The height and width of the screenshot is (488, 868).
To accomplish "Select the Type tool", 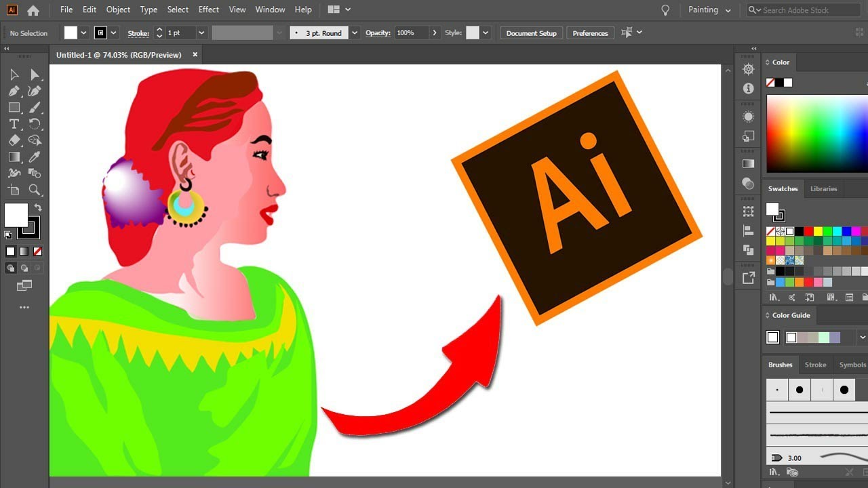I will point(14,124).
